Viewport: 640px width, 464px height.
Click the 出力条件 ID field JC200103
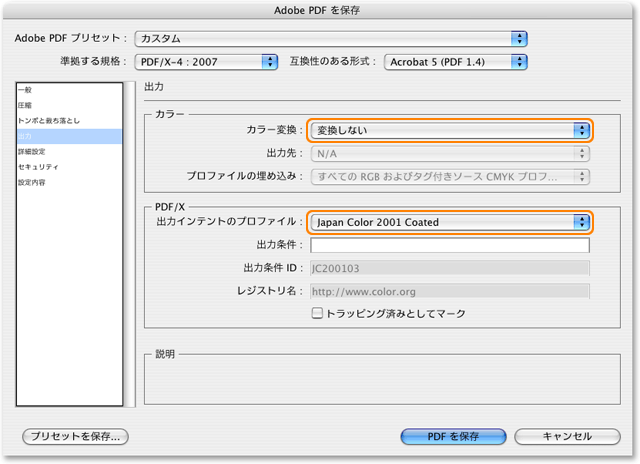point(449,268)
